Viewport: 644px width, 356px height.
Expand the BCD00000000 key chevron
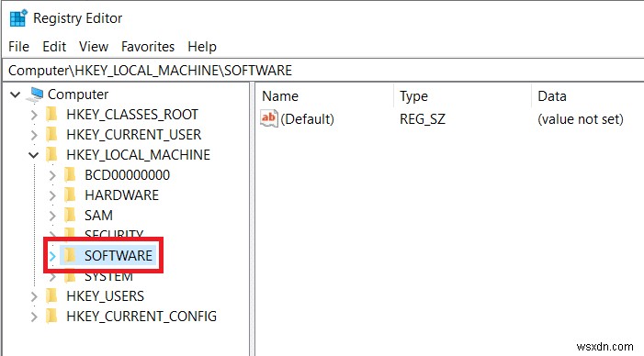(x=52, y=175)
